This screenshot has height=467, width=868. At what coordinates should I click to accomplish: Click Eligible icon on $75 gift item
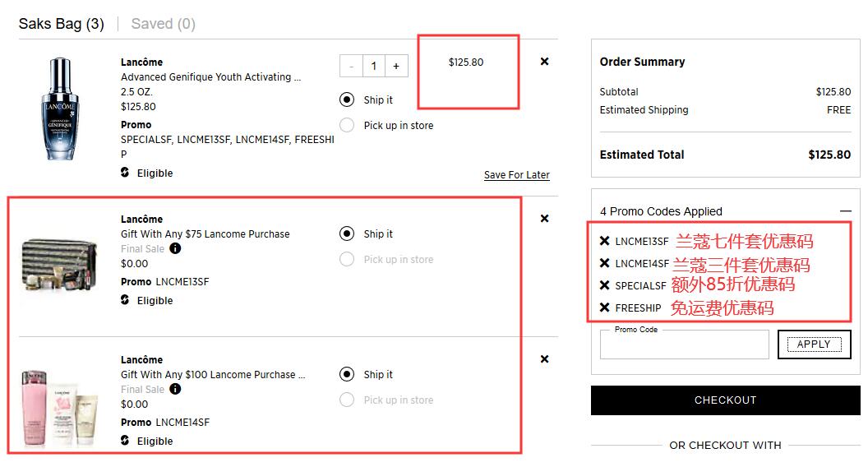coord(125,300)
